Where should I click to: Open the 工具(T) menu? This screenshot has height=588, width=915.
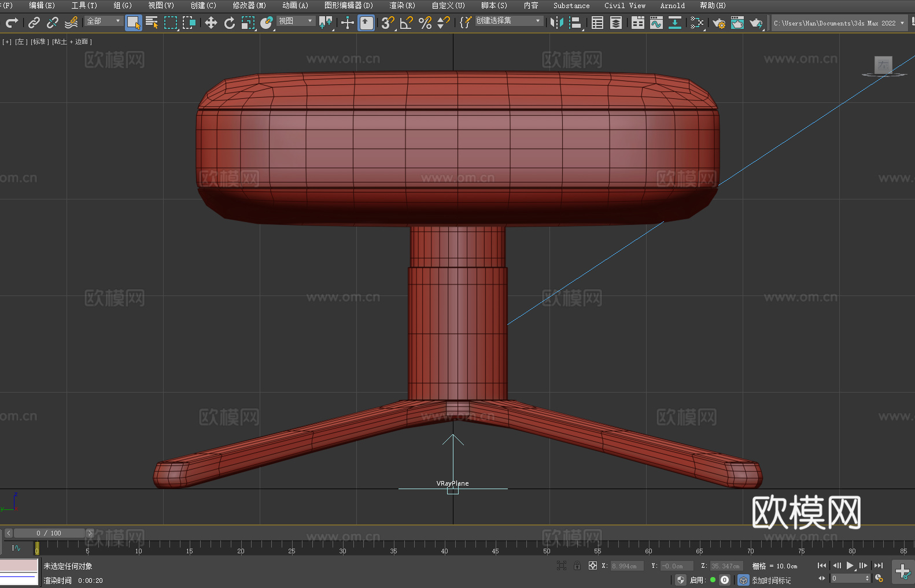point(84,5)
